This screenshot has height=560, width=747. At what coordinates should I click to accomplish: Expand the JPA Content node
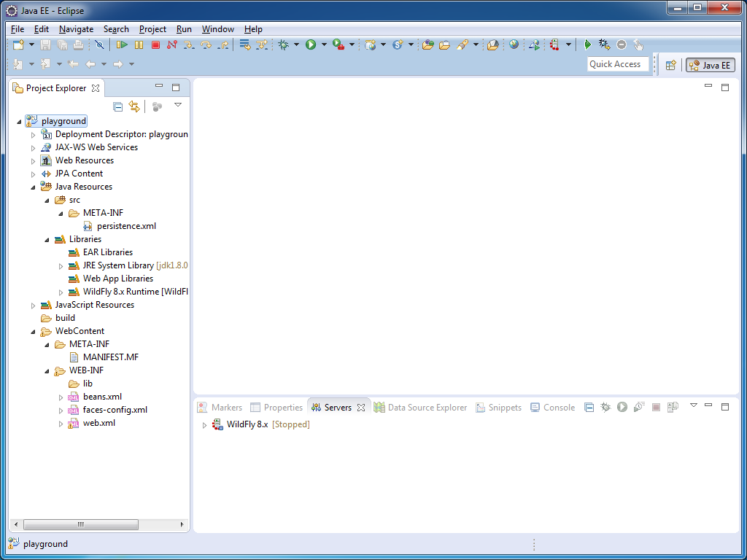point(33,174)
